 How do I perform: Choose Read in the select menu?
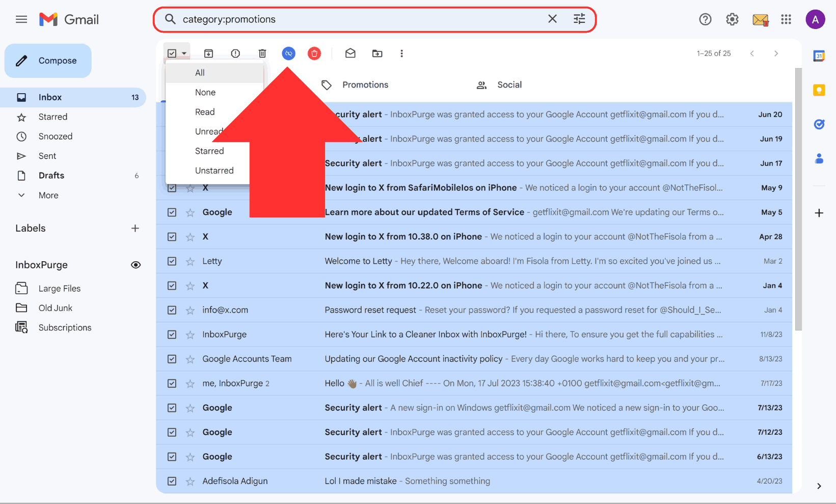[x=205, y=112]
